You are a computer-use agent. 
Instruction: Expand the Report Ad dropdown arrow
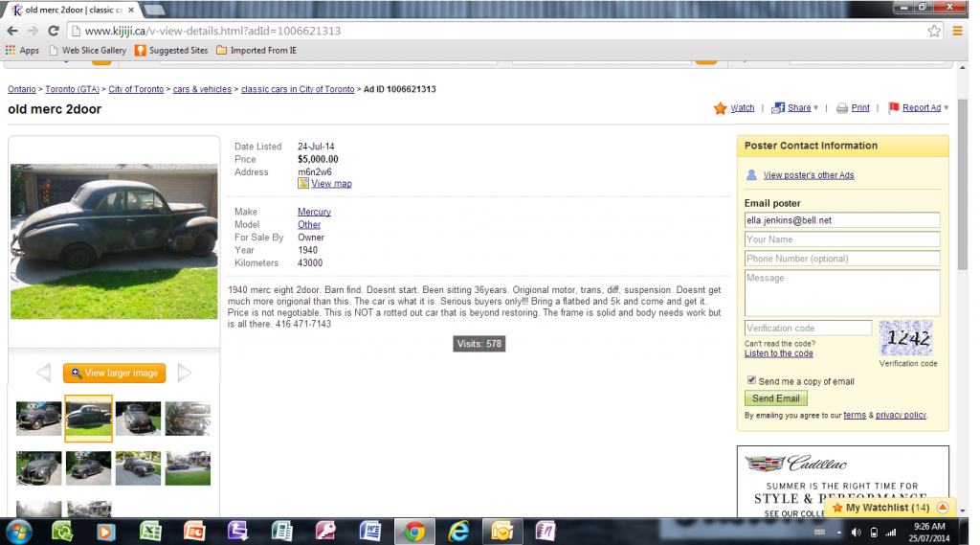[x=947, y=108]
